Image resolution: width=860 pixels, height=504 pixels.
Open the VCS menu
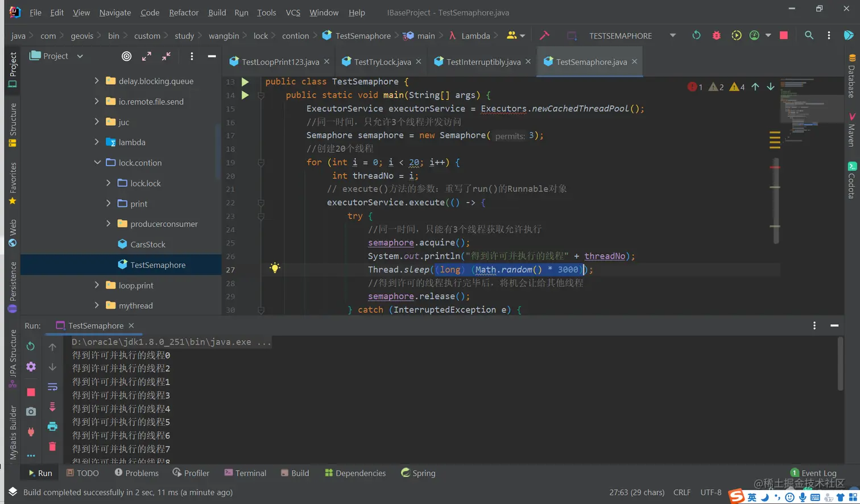point(293,12)
